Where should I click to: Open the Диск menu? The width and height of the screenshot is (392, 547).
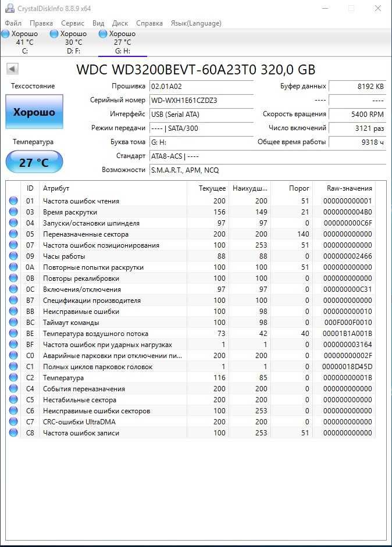pos(120,23)
